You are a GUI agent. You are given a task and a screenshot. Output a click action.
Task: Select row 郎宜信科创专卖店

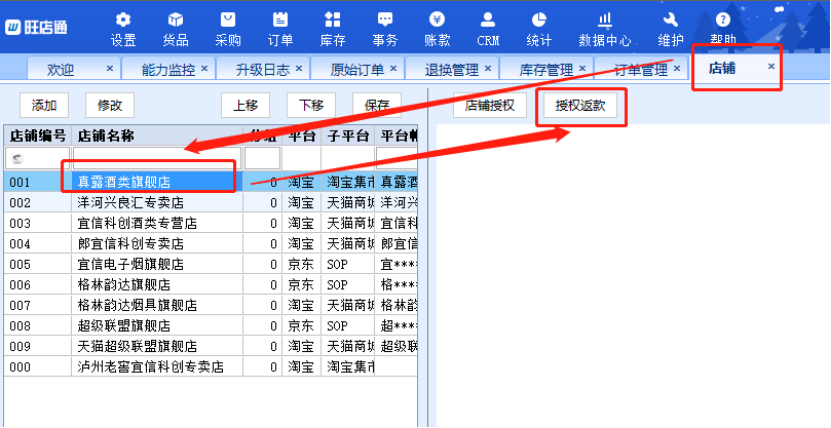coord(210,244)
